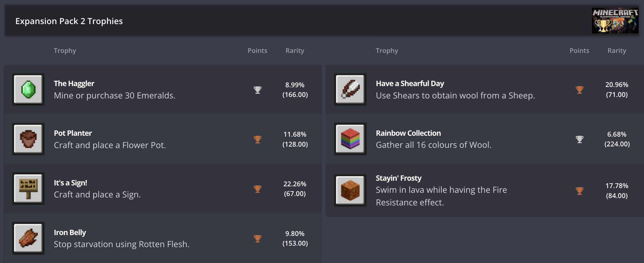Click the Magma Block icon for Stayin' Frosty
The width and height of the screenshot is (644, 263).
[x=350, y=190]
